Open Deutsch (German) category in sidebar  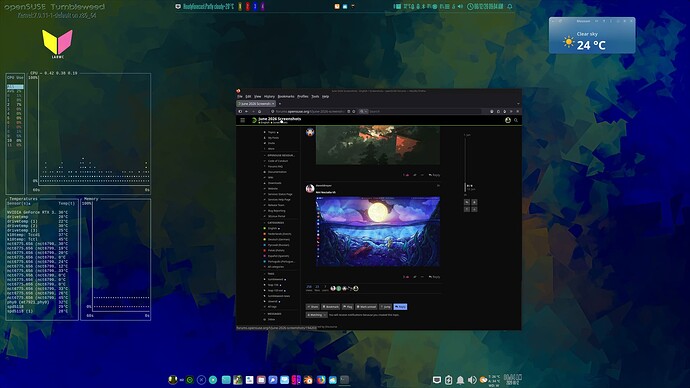279,239
